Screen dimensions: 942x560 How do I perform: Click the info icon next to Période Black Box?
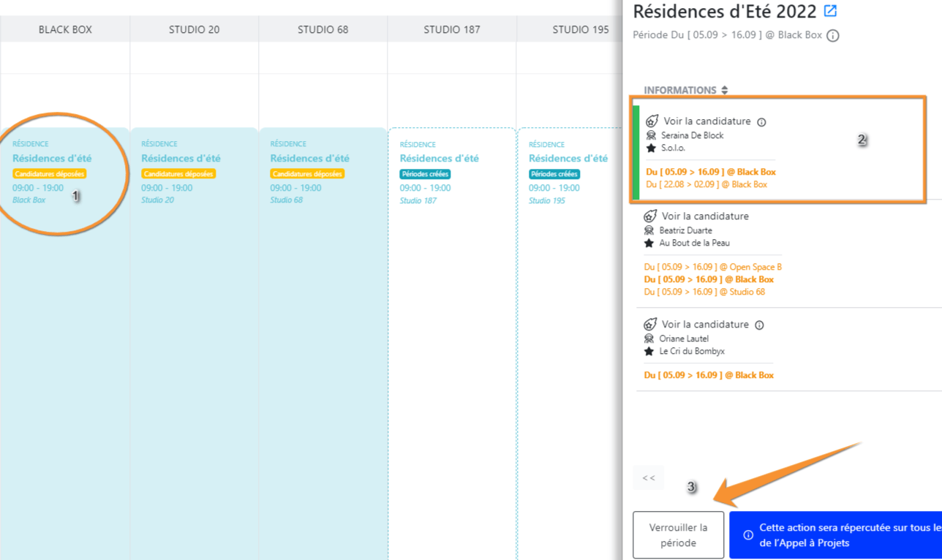point(832,35)
